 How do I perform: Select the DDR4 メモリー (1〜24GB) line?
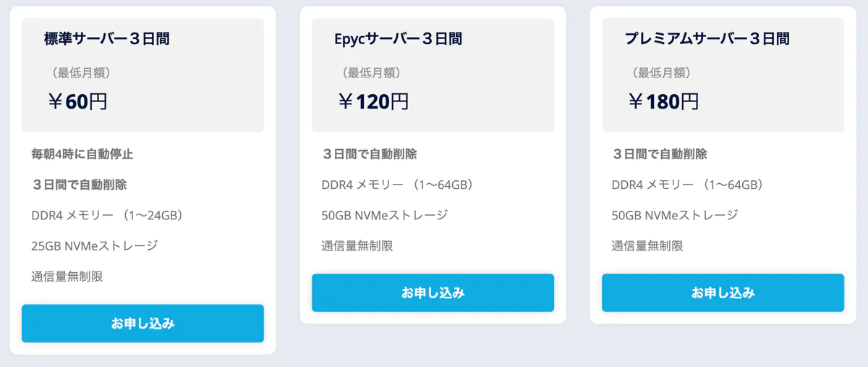pyautogui.click(x=107, y=215)
